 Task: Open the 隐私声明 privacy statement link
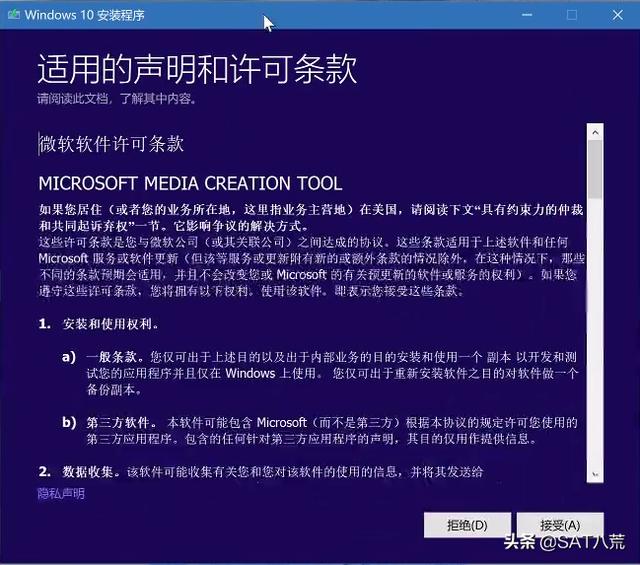pos(61,494)
